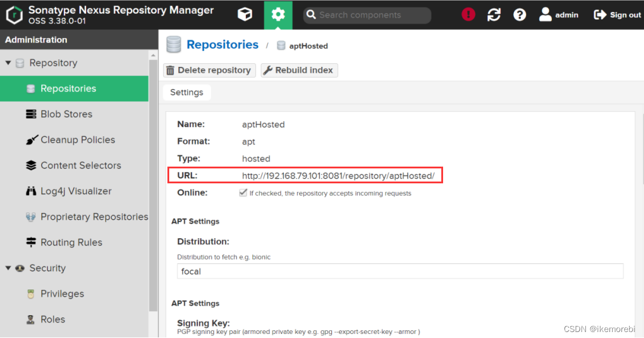Collapse the Repository tree group

[x=8, y=63]
